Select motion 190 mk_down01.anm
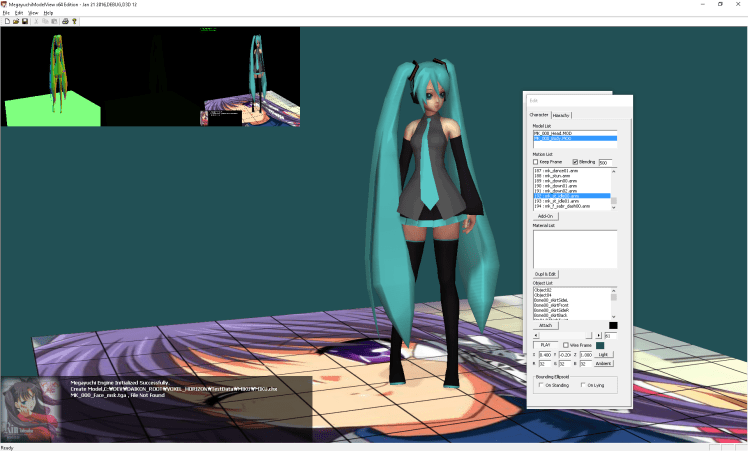Image resolution: width=748 pixels, height=451 pixels. 572,186
